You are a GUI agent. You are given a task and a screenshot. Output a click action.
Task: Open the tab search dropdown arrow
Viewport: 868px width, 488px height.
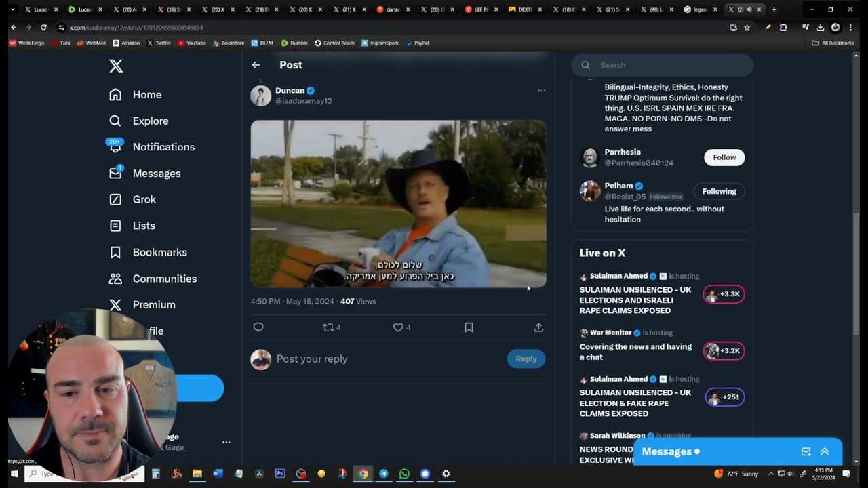14,9
